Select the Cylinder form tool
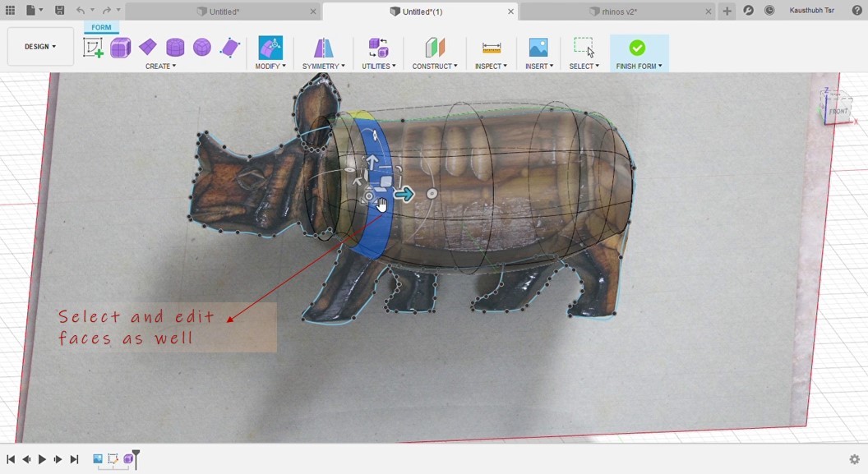The width and height of the screenshot is (868, 474). pyautogui.click(x=175, y=48)
